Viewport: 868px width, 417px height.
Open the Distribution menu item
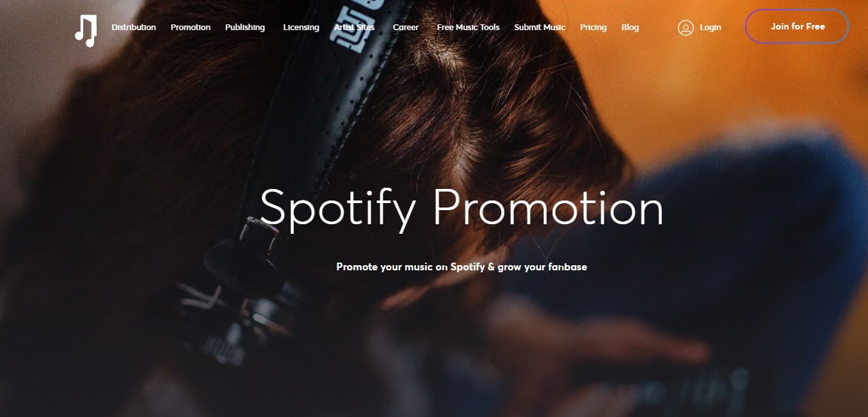tap(134, 28)
